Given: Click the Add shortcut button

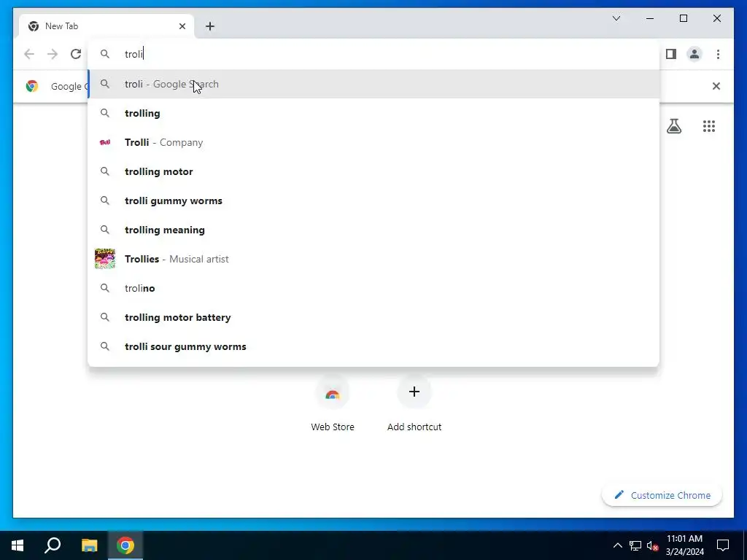Looking at the screenshot, I should 414,404.
